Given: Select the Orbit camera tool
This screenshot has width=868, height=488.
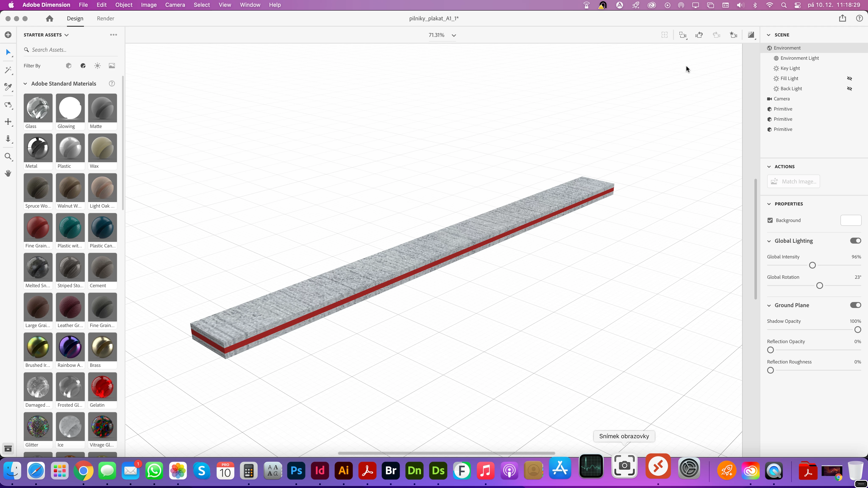Looking at the screenshot, I should (8, 105).
